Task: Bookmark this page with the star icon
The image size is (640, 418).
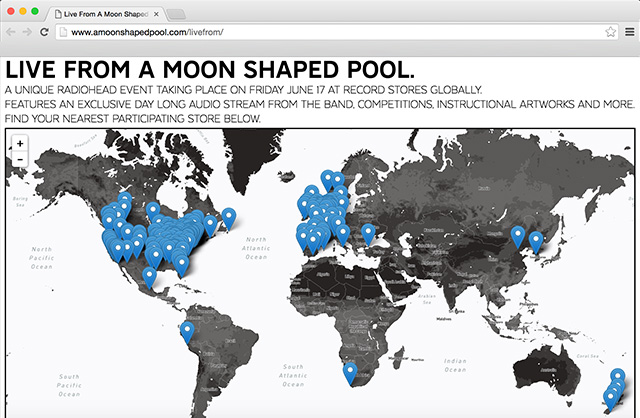Action: 610,32
